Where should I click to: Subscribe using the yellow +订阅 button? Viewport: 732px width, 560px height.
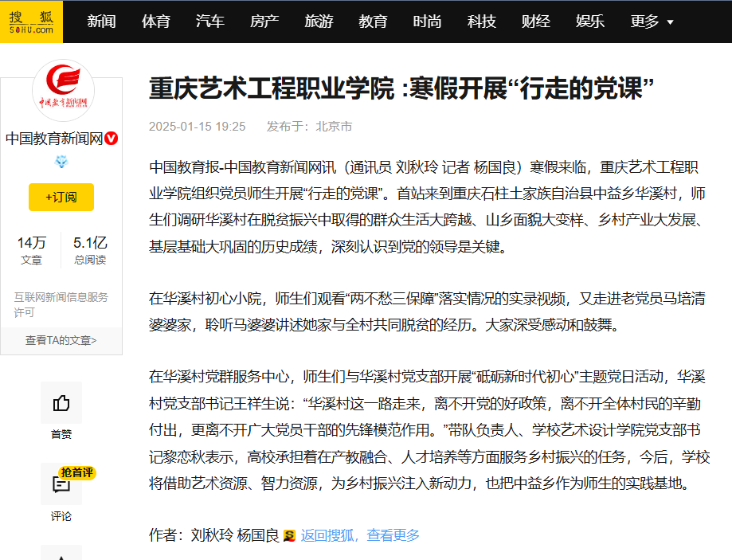[x=61, y=197]
